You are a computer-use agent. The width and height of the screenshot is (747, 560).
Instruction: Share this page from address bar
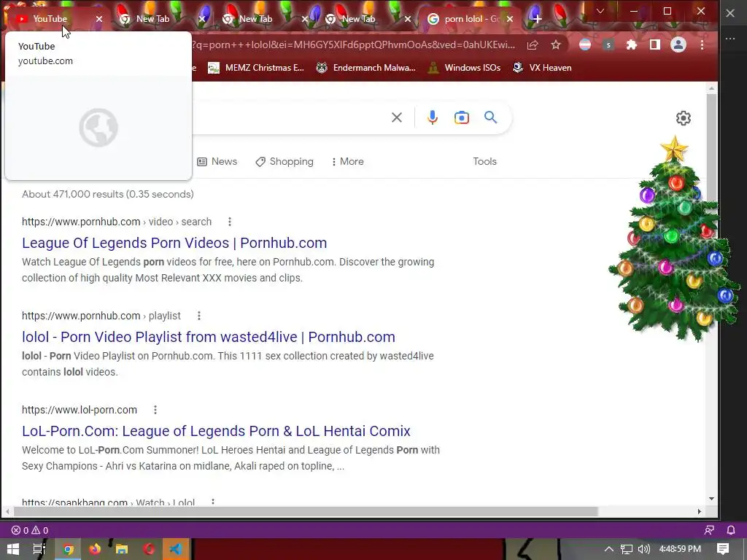click(x=533, y=44)
